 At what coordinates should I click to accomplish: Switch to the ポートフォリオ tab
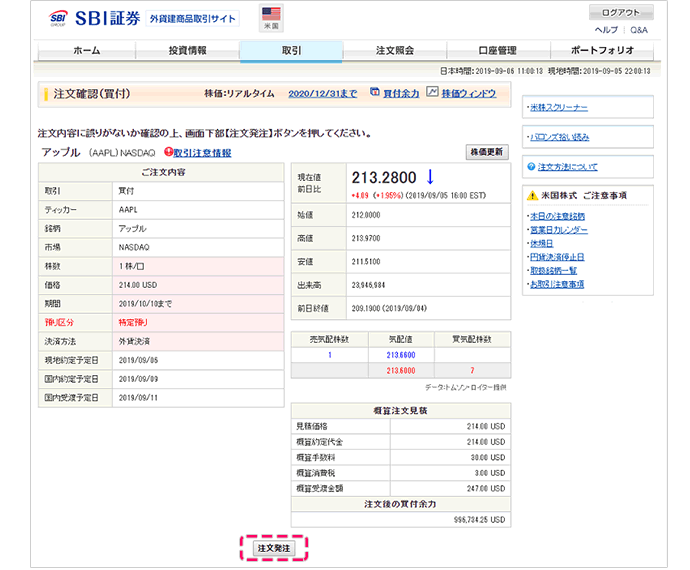pos(602,50)
